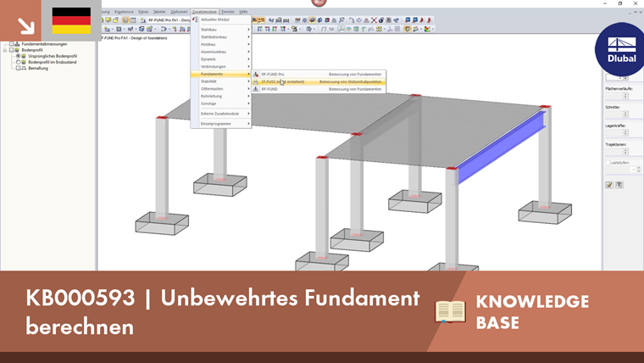Open the Optionen menu
The height and width of the screenshot is (363, 644).
pyautogui.click(x=179, y=12)
